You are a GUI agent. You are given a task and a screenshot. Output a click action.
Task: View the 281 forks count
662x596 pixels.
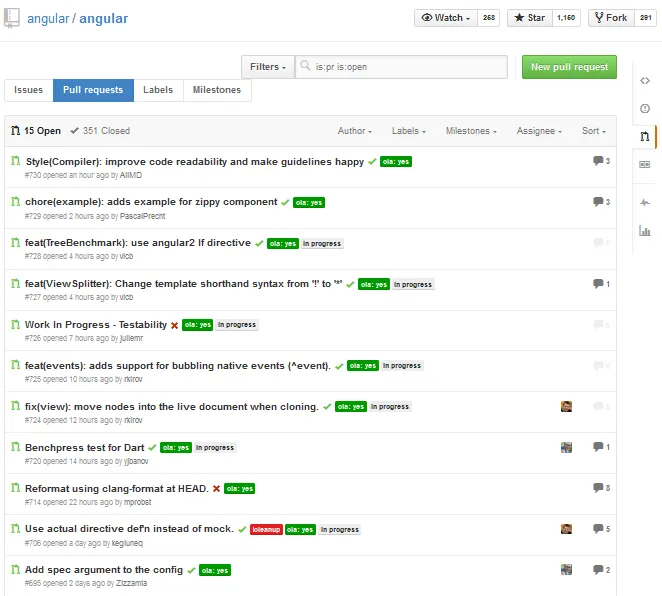[x=645, y=18]
